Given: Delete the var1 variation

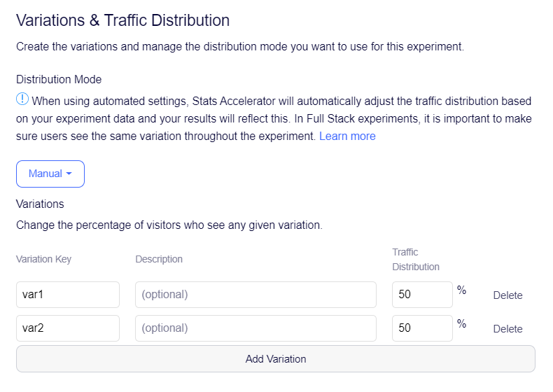Looking at the screenshot, I should pyautogui.click(x=507, y=295).
